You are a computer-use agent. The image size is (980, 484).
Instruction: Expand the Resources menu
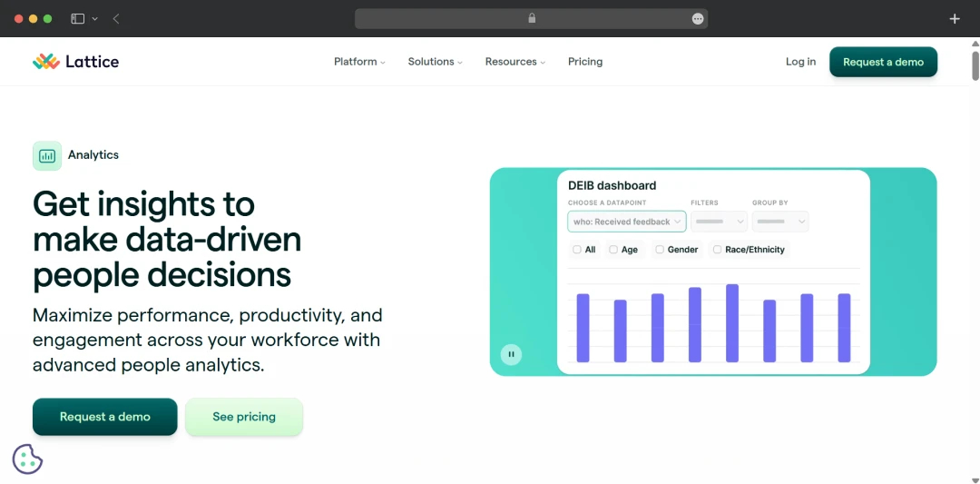(515, 61)
